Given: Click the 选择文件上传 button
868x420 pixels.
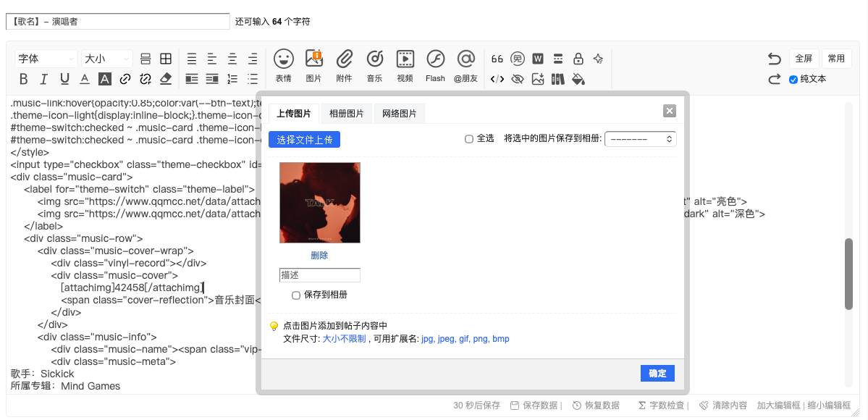Looking at the screenshot, I should 305,140.
